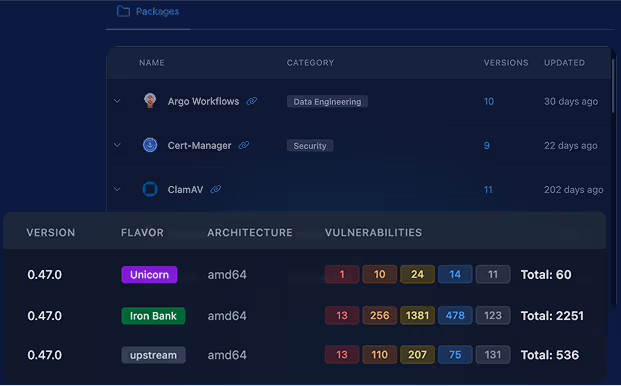Open the Packages tab
621x386 pixels.
pyautogui.click(x=148, y=12)
